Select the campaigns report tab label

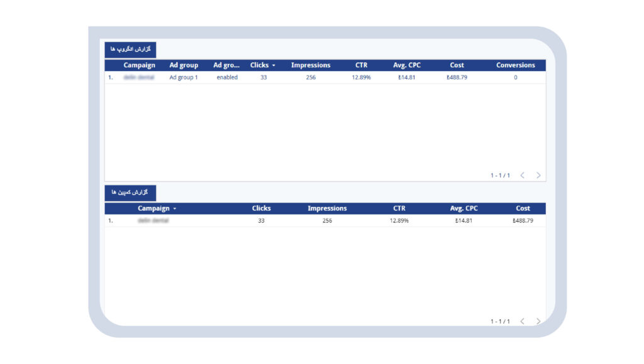point(130,192)
